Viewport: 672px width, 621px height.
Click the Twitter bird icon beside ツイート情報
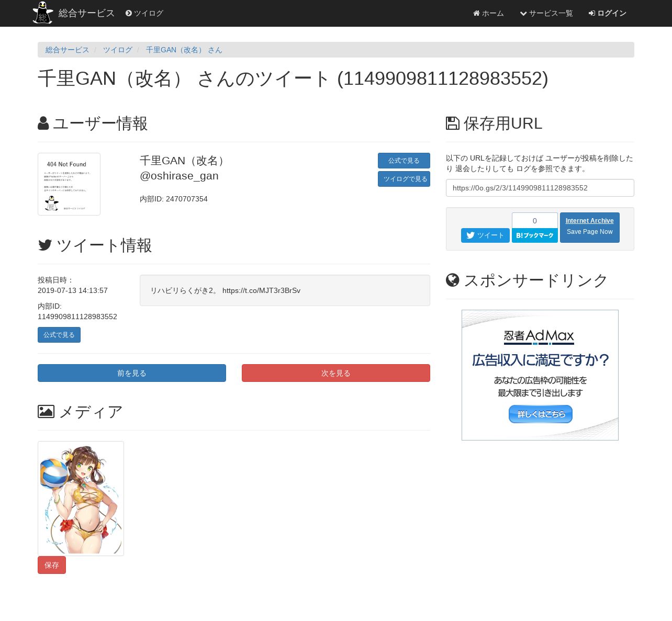click(x=45, y=245)
